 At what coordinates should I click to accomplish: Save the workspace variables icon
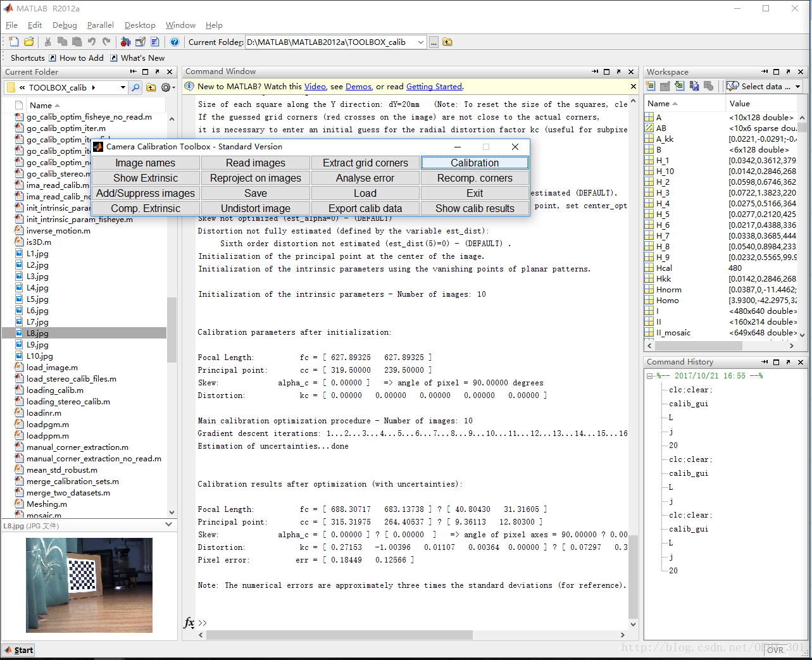[694, 86]
